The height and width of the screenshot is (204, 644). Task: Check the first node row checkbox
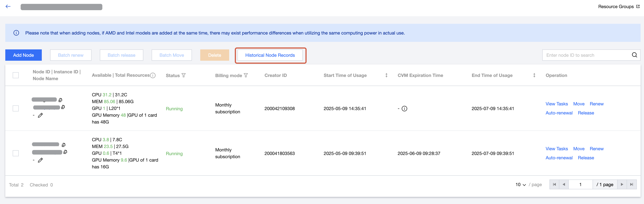[16, 108]
